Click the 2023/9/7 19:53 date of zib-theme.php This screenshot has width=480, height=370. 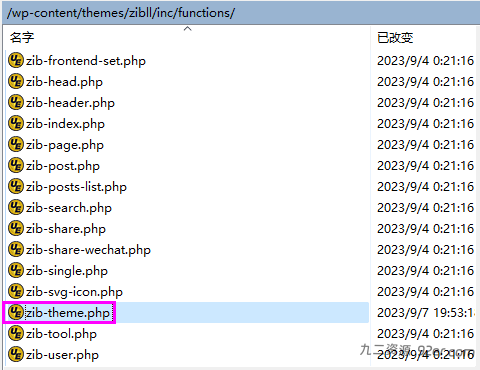(426, 313)
